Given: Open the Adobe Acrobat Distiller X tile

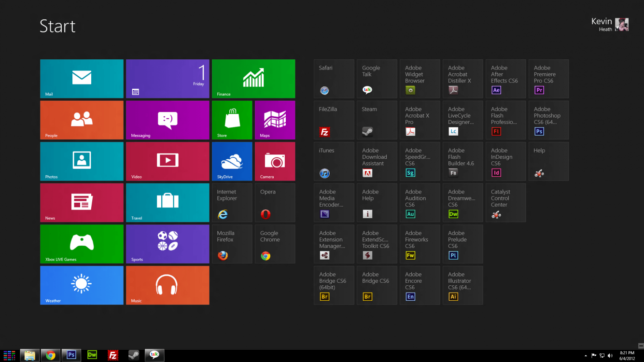Looking at the screenshot, I should click(463, 79).
